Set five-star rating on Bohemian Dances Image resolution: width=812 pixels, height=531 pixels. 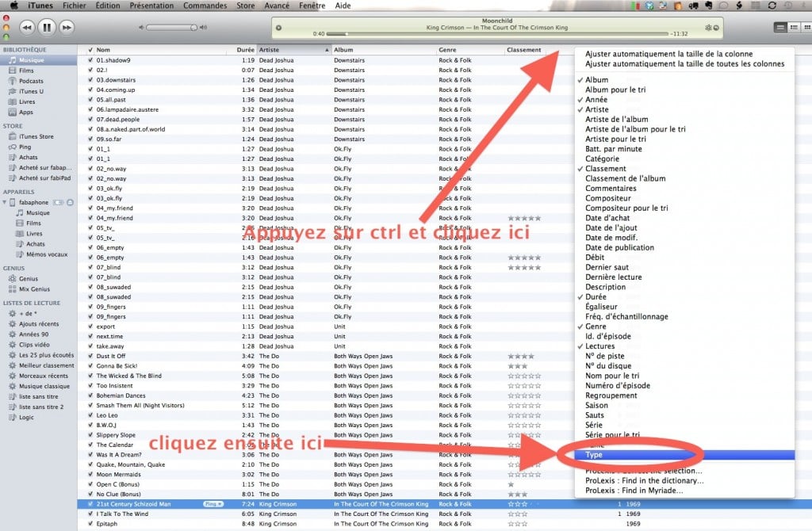pos(538,395)
